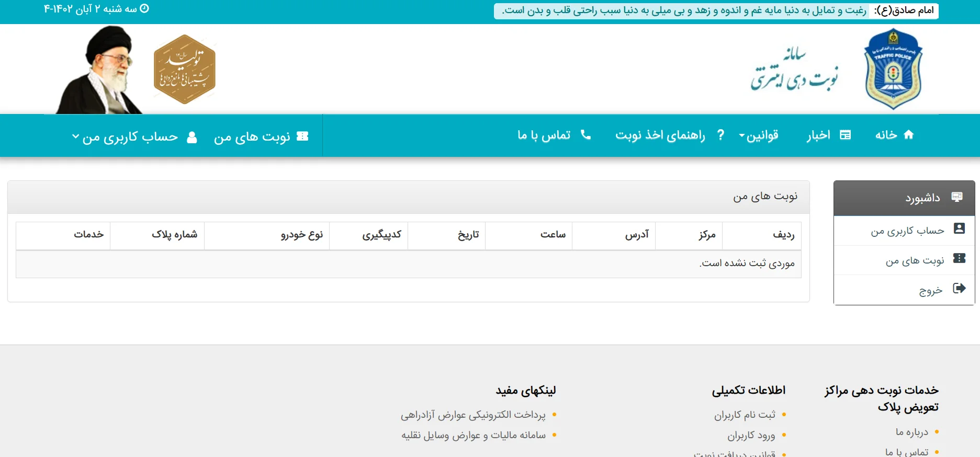The image size is (980, 457).
Task: Click the golden hexagon slogan badge
Action: click(x=185, y=69)
